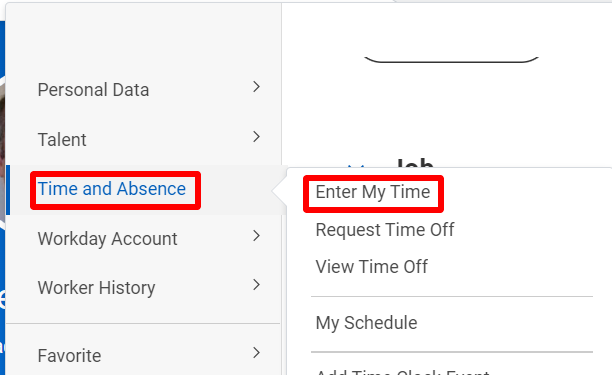Click the Job heading behind the flyout

pyautogui.click(x=415, y=163)
